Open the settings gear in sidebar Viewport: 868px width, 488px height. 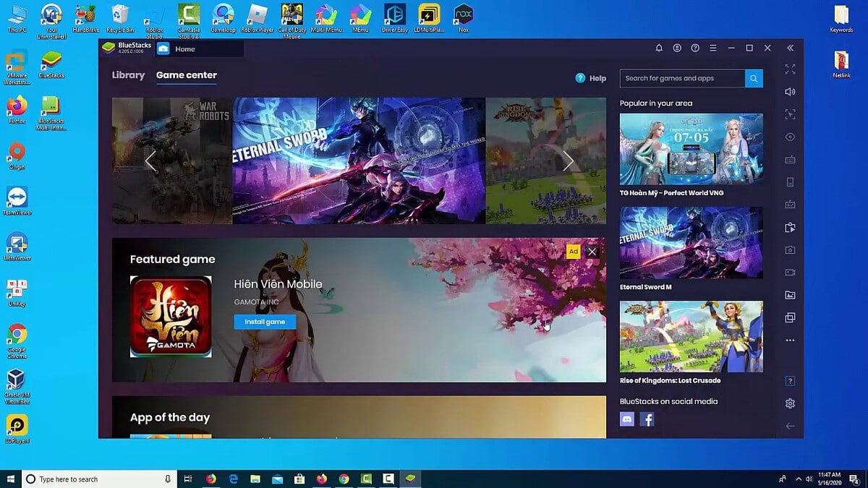(790, 403)
